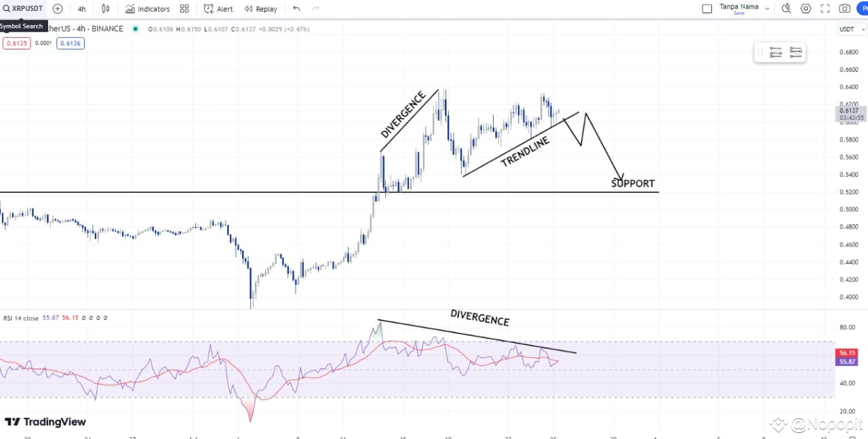Click the green data feed status dot

[x=135, y=29]
